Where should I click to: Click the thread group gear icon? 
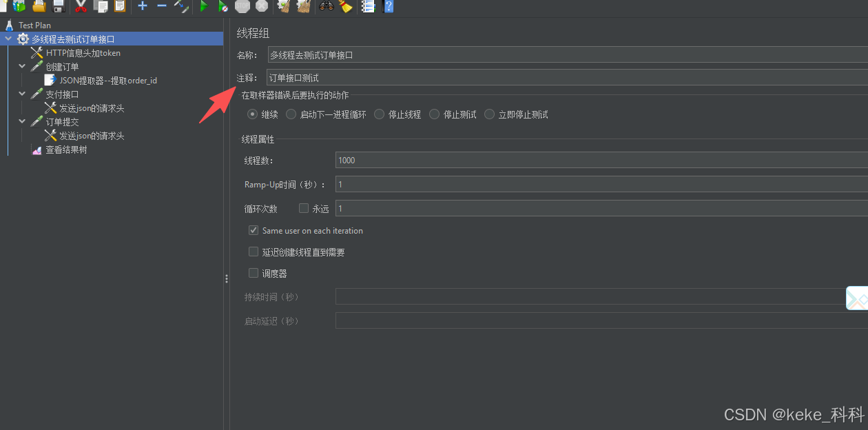[x=23, y=39]
